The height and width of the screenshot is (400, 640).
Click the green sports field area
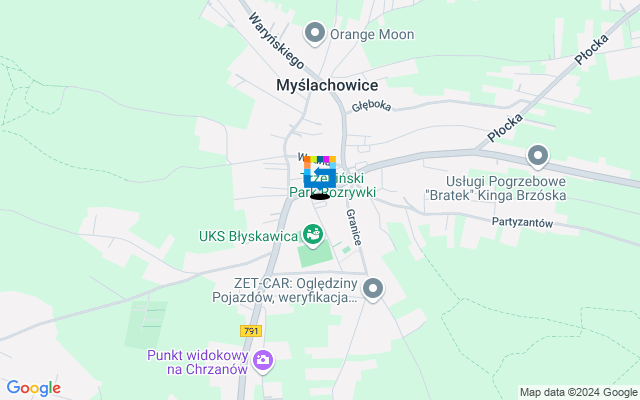315,254
